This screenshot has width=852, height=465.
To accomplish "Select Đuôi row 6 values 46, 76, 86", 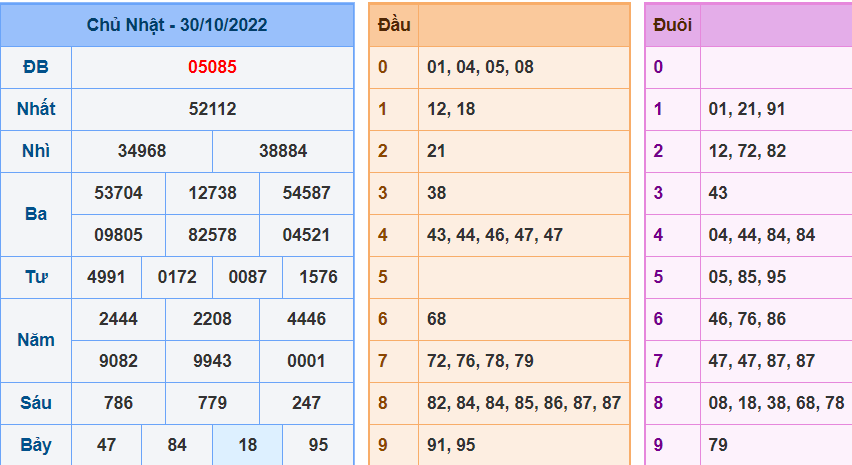I will tap(747, 319).
